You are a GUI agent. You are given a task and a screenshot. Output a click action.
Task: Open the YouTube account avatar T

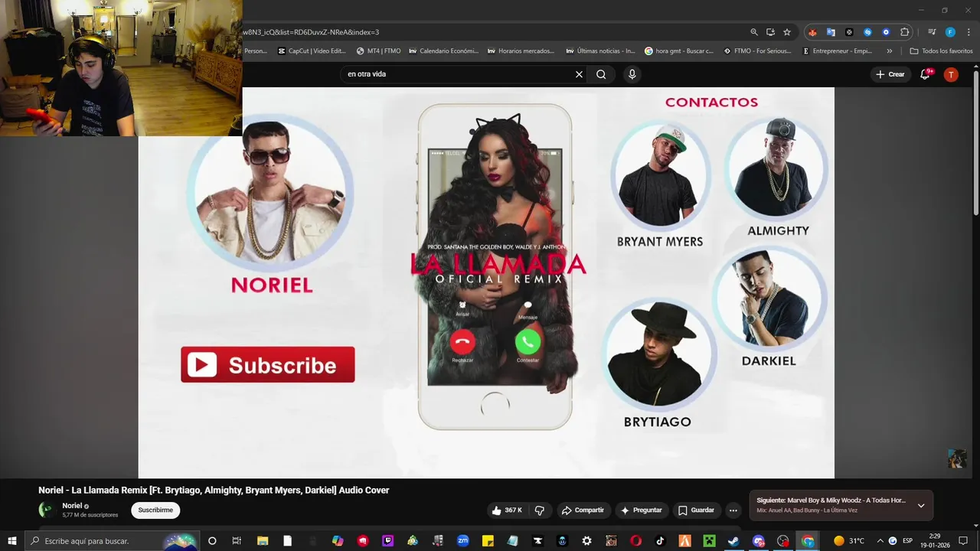point(950,74)
